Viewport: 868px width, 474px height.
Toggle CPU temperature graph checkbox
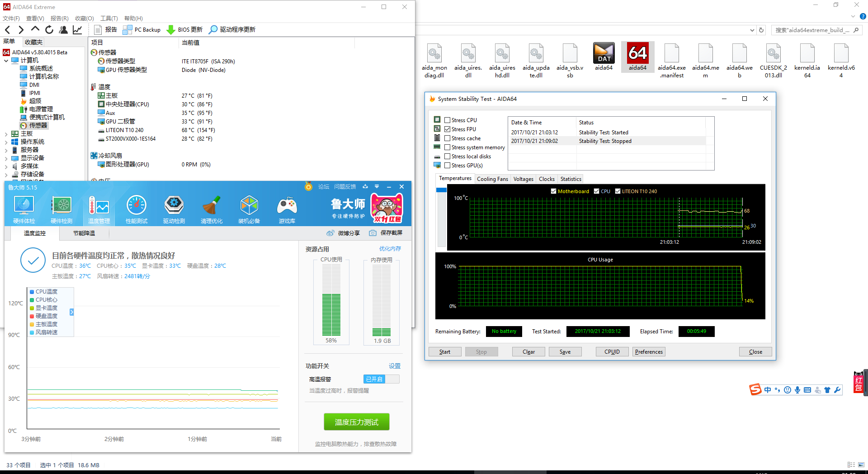pyautogui.click(x=597, y=191)
